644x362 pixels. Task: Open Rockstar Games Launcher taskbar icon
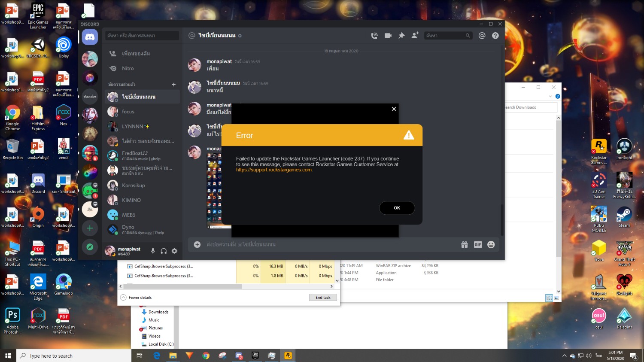click(x=288, y=356)
